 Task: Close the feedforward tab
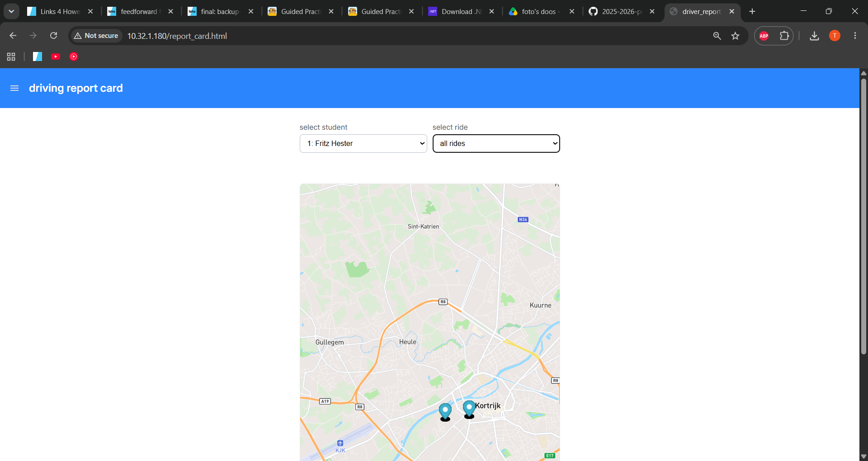pos(170,12)
